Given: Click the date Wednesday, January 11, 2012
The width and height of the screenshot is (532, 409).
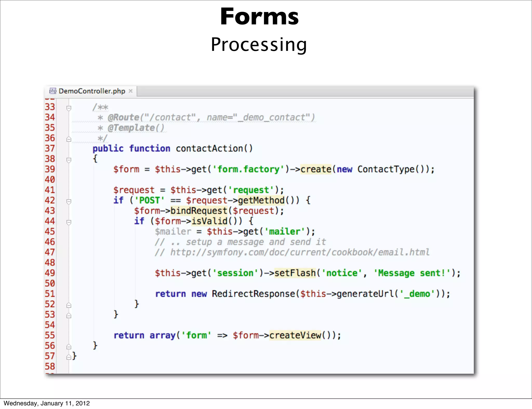Looking at the screenshot, I should (x=47, y=403).
